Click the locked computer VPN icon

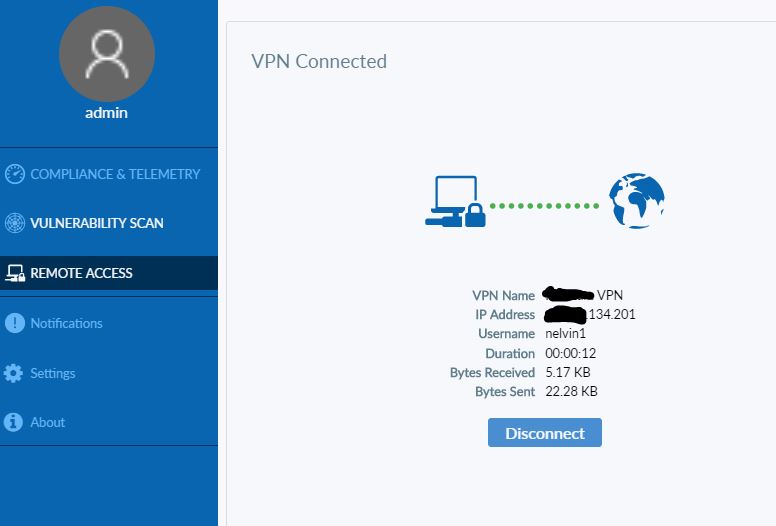click(455, 202)
